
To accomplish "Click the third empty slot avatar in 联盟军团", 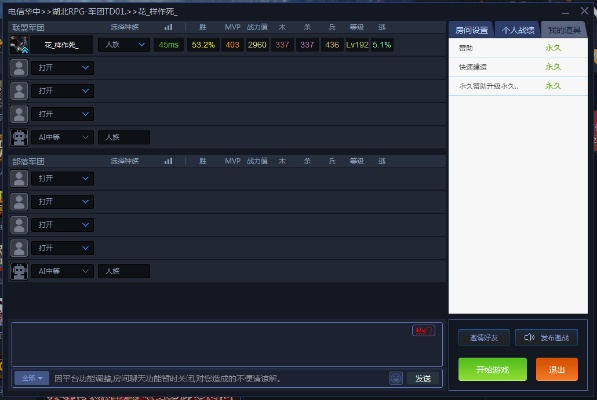I will click(19, 114).
